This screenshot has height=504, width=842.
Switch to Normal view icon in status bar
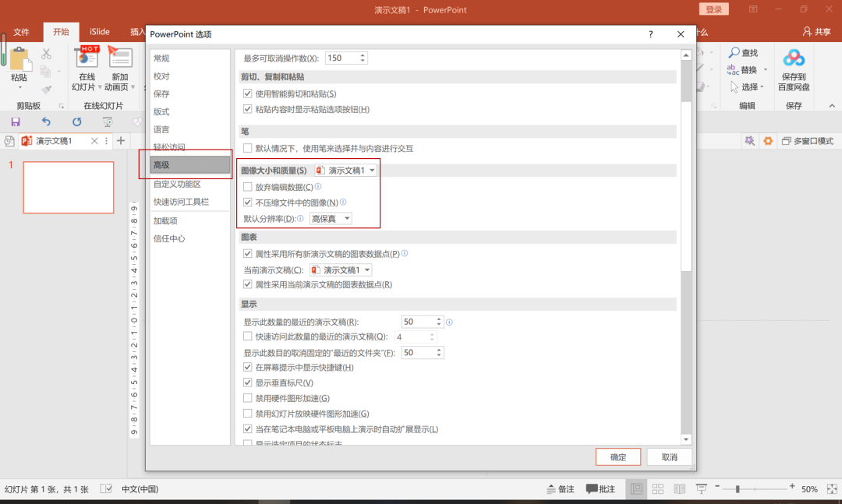point(636,489)
